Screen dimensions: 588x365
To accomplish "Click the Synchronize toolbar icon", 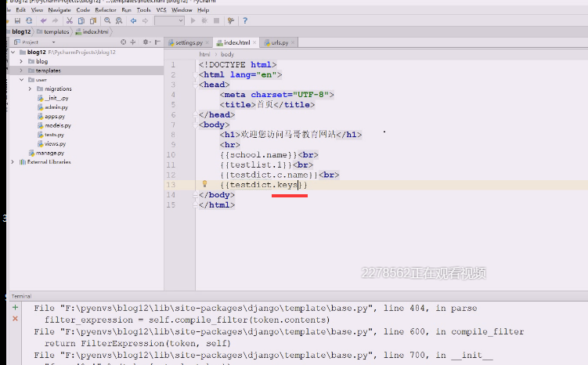I will pos(29,20).
